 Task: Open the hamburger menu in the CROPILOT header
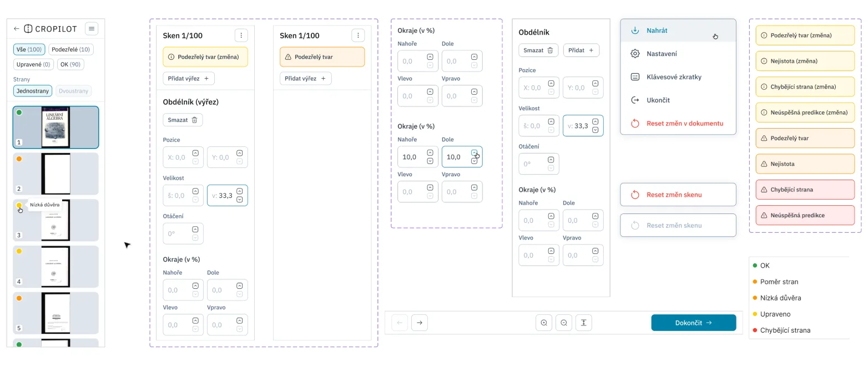point(92,28)
